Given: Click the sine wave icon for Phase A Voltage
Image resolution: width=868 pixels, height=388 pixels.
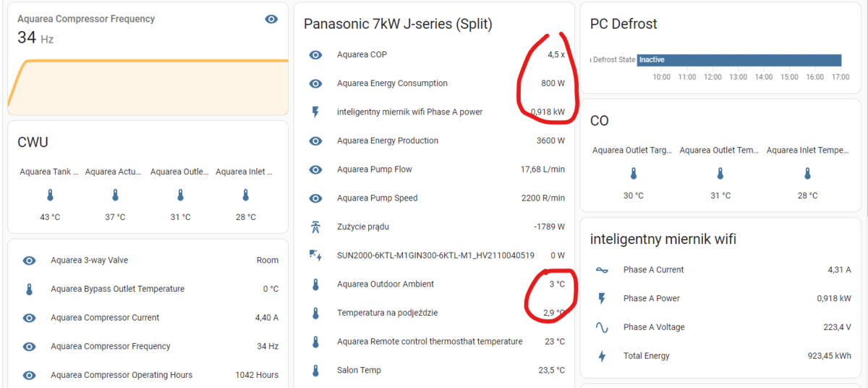Looking at the screenshot, I should pyautogui.click(x=602, y=327).
